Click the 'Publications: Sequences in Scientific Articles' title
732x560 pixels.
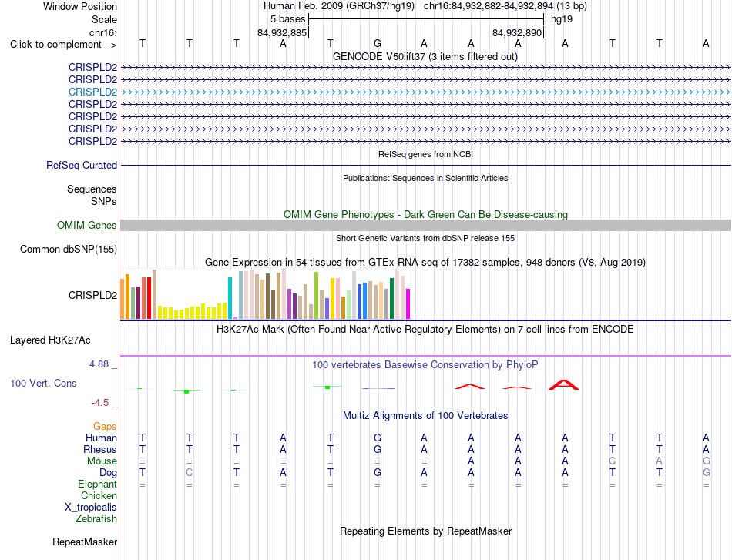425,178
